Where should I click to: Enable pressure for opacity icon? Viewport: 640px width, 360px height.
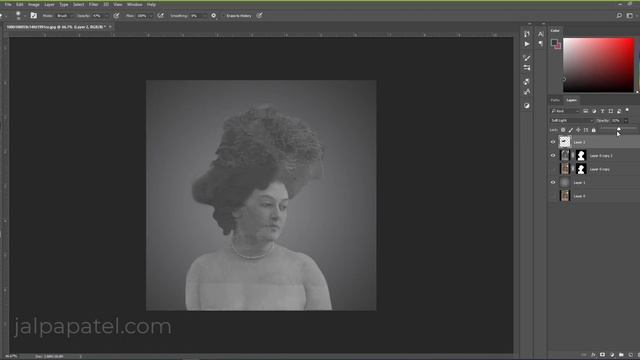(x=116, y=16)
